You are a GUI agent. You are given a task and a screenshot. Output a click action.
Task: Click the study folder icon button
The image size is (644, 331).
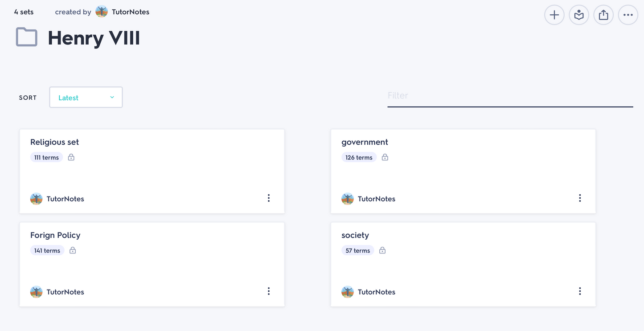[579, 15]
